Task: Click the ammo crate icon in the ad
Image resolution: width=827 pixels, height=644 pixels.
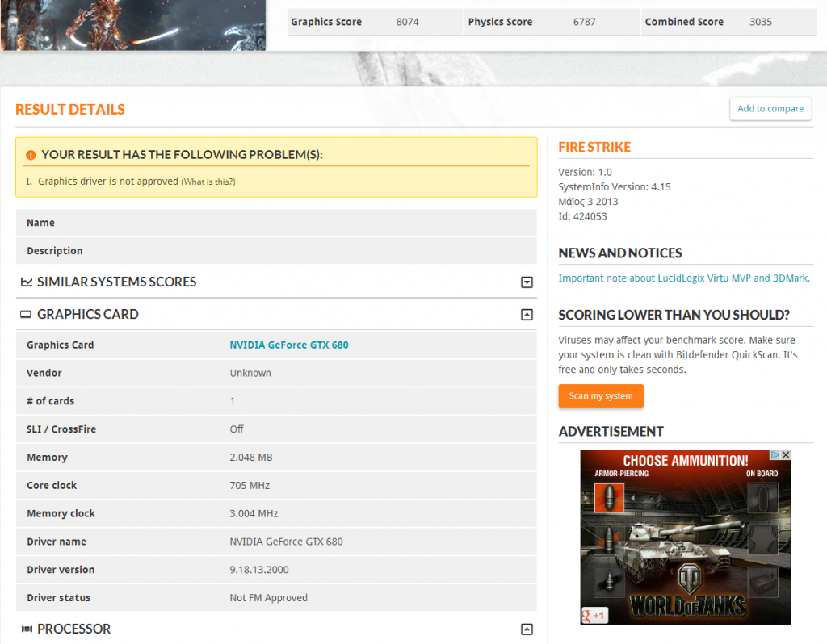Action: 762,581
